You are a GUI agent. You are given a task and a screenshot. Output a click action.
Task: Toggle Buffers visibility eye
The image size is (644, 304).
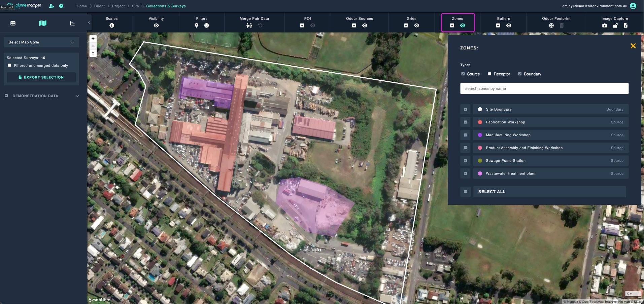(509, 26)
